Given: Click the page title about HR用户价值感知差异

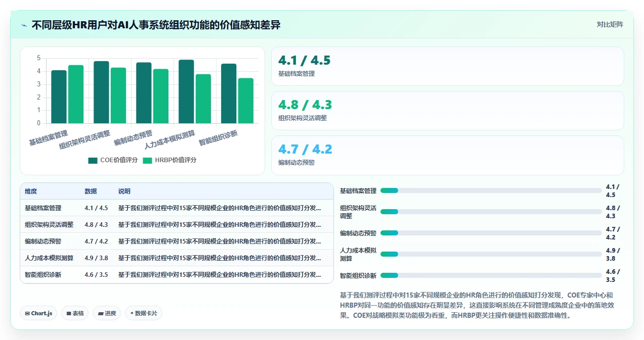Looking at the screenshot, I should [156, 25].
